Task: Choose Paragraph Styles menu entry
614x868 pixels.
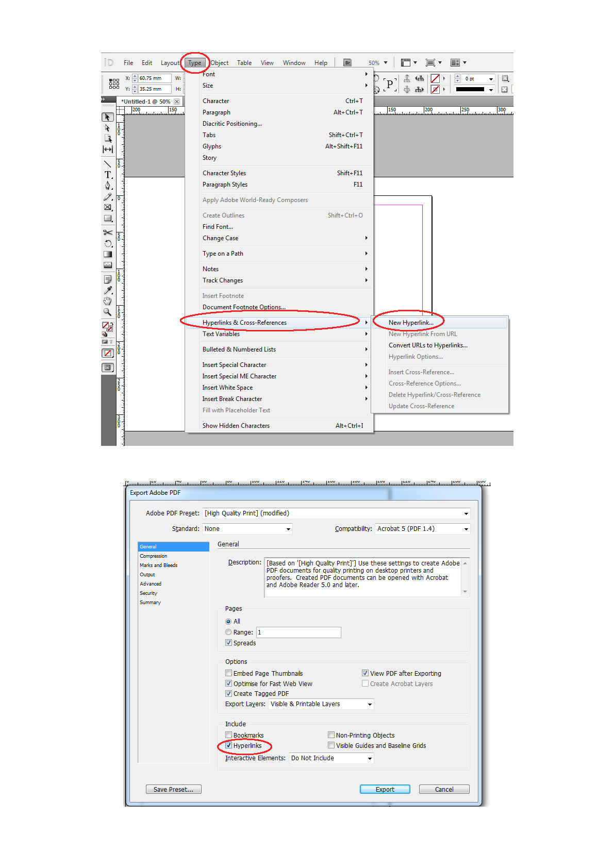Action: point(279,185)
